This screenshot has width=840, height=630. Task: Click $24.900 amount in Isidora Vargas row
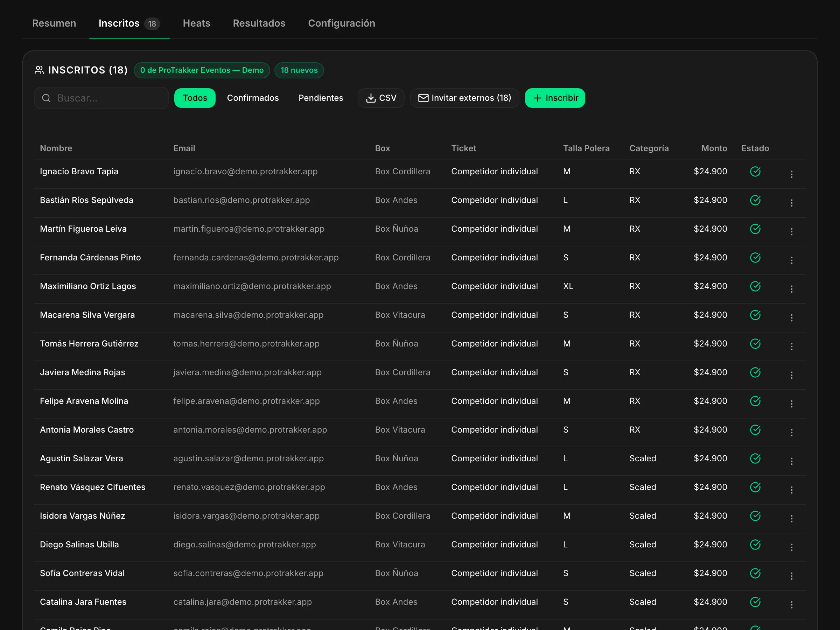(710, 516)
